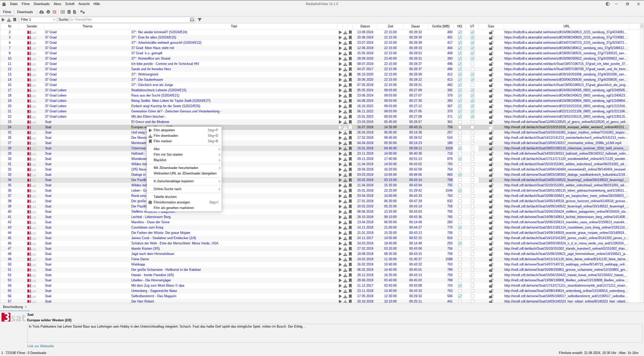Select Film abspielen in the context menu
The width and height of the screenshot is (644, 356).
(x=184, y=130)
